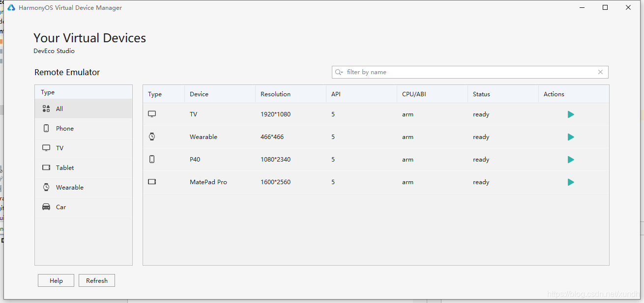Click the 1600*2560 resolution cell
The width and height of the screenshot is (644, 303).
[275, 182]
